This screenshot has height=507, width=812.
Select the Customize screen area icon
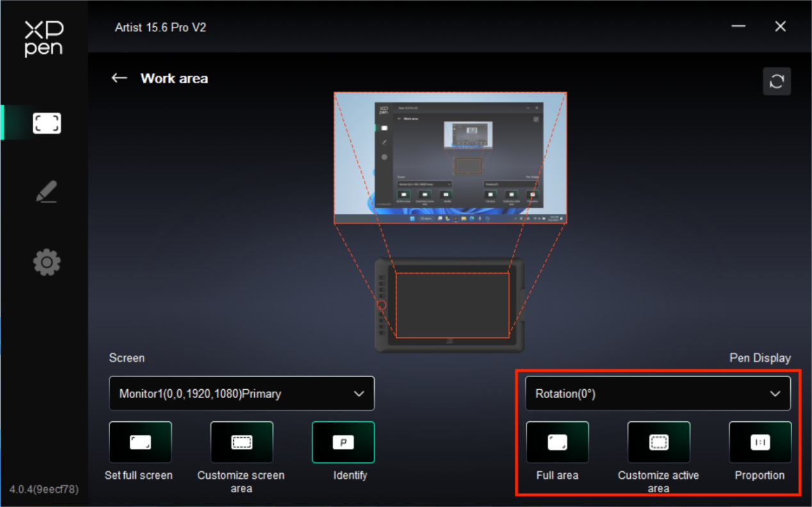241,442
